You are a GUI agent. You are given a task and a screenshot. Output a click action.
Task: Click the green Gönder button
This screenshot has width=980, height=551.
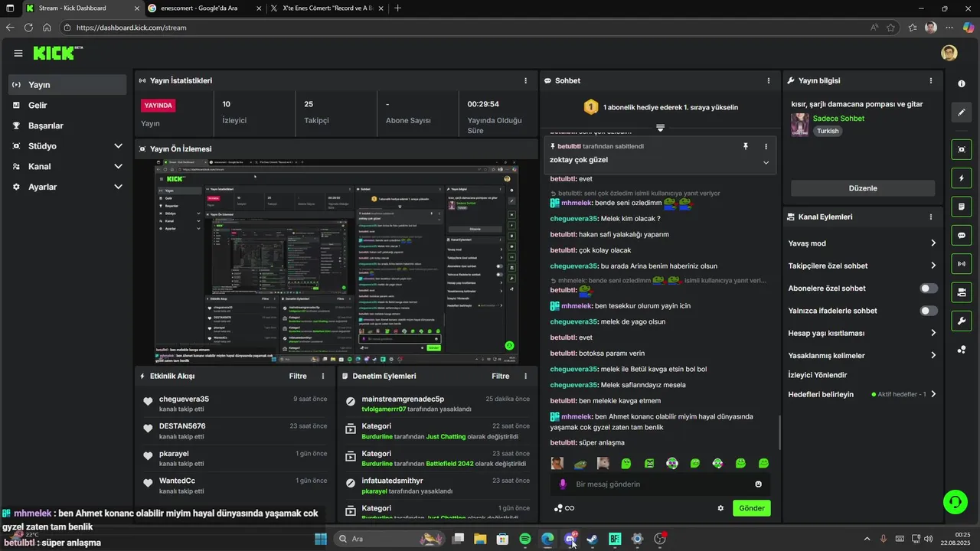coord(752,508)
